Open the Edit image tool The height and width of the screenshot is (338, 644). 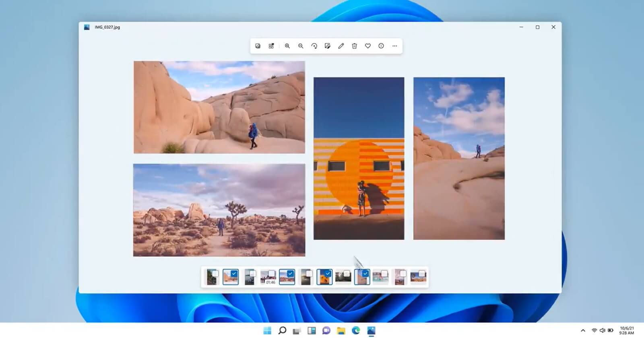tap(328, 46)
